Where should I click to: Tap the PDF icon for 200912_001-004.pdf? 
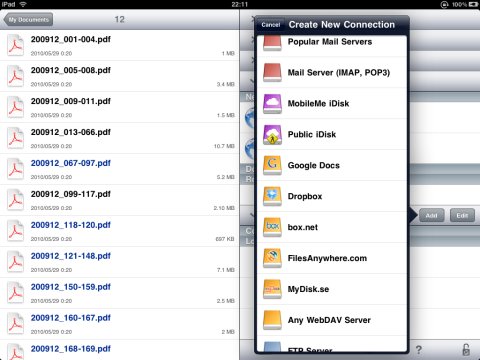[x=15, y=45]
